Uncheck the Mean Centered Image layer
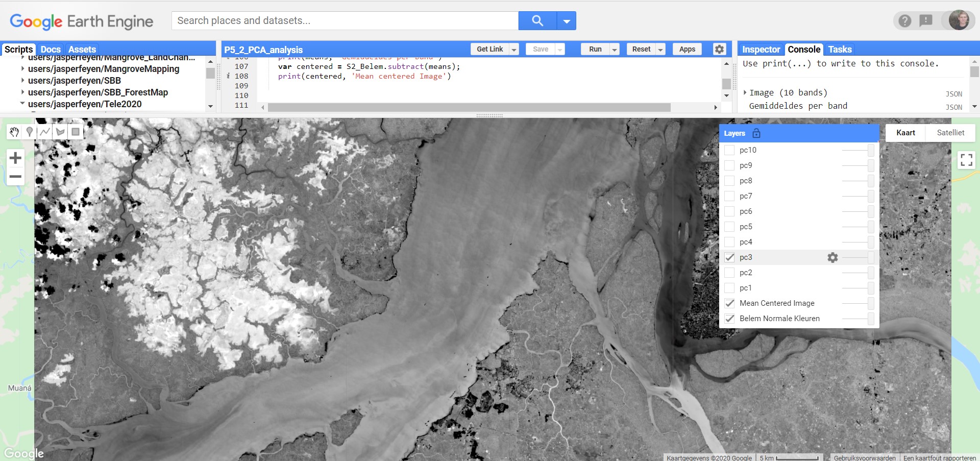This screenshot has width=980, height=461. point(730,303)
